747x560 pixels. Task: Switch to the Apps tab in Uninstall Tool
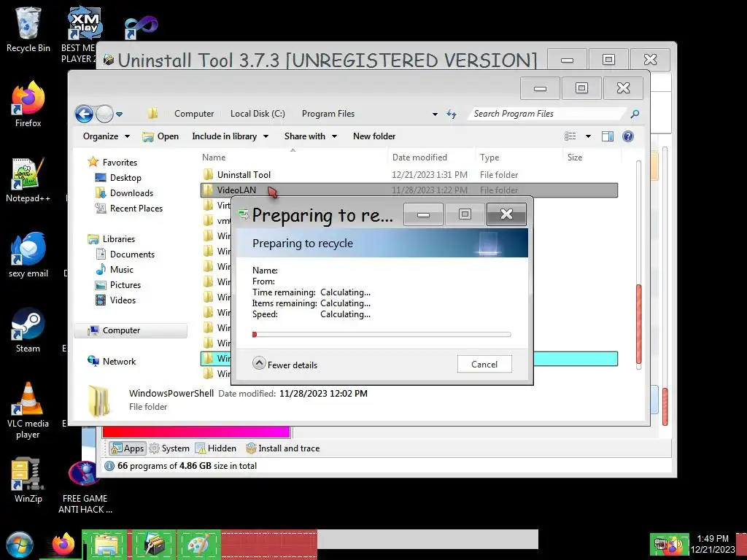coord(127,448)
